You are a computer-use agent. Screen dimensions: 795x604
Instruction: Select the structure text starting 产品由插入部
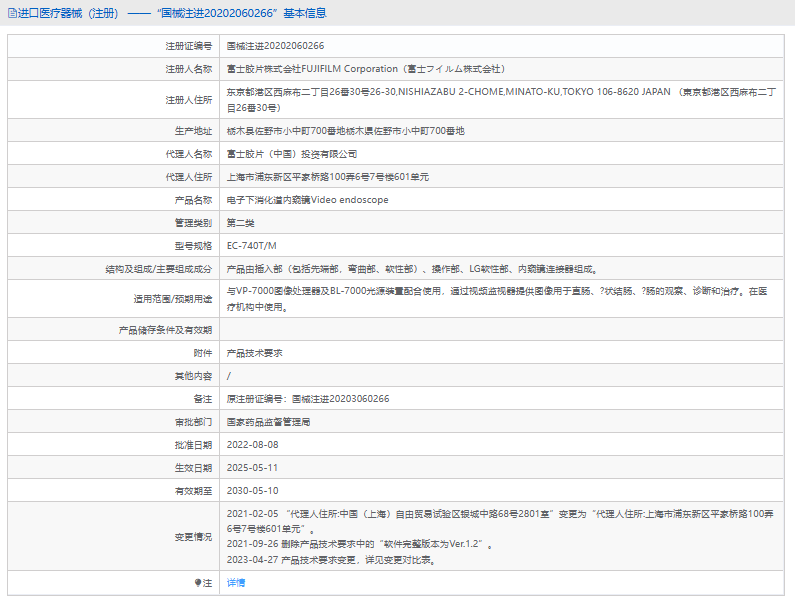click(x=412, y=269)
